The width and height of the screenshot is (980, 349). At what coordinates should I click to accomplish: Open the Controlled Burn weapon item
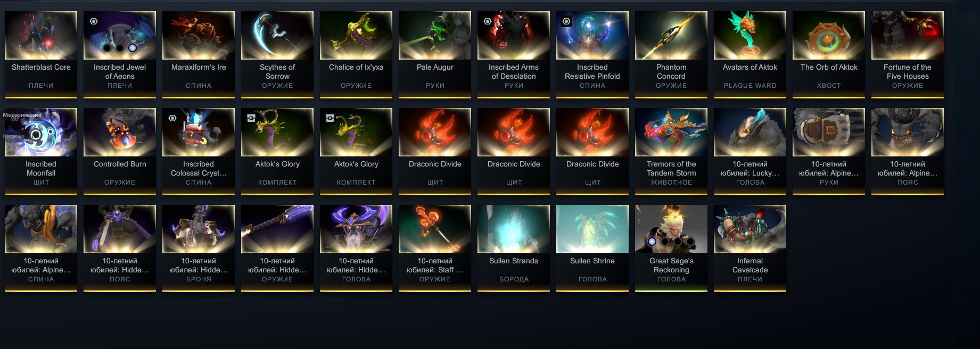[120, 151]
